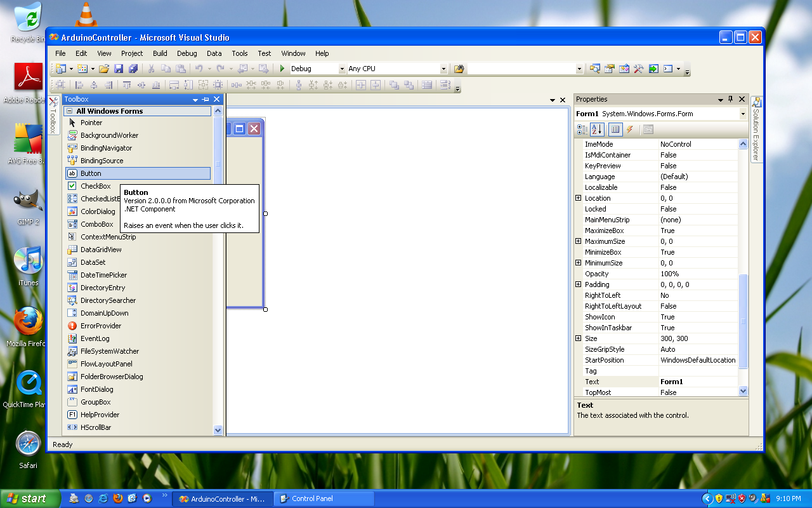Select the DateTimePicker control in Toolbox

click(138, 275)
